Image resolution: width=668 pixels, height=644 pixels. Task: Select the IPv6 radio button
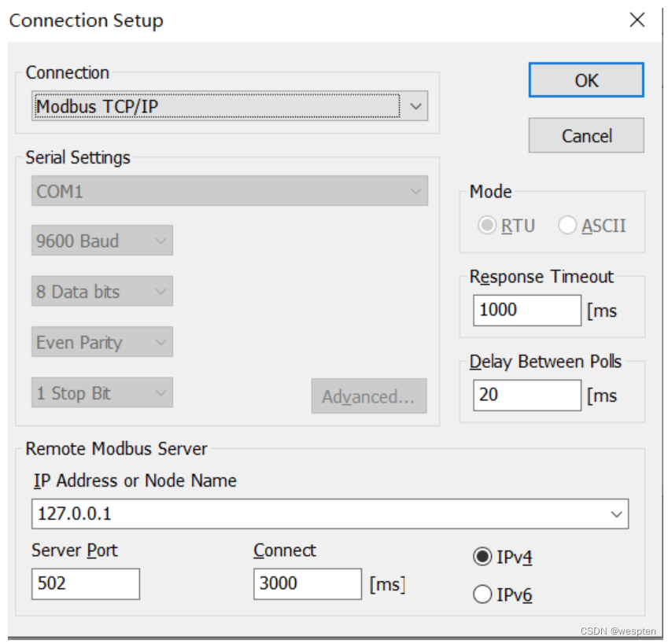(x=482, y=595)
